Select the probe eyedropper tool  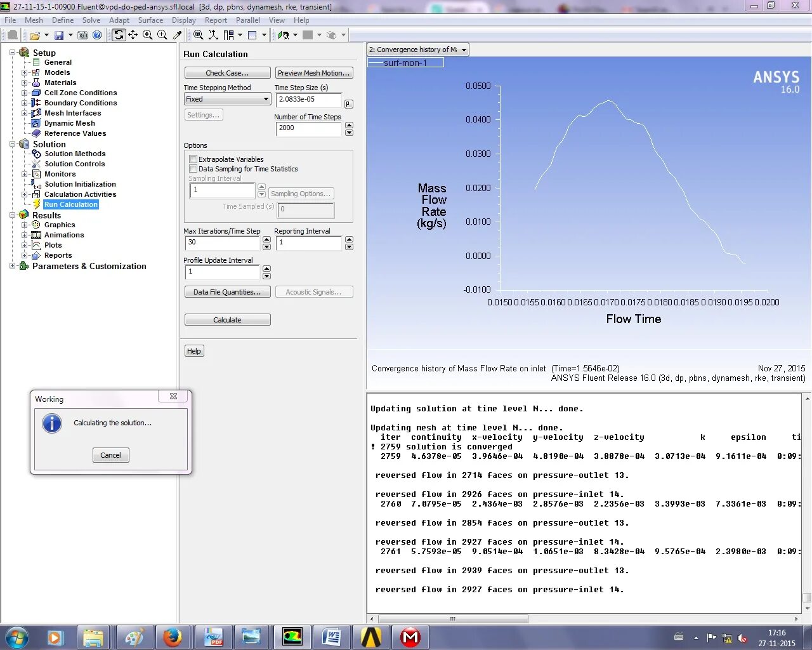pyautogui.click(x=178, y=36)
